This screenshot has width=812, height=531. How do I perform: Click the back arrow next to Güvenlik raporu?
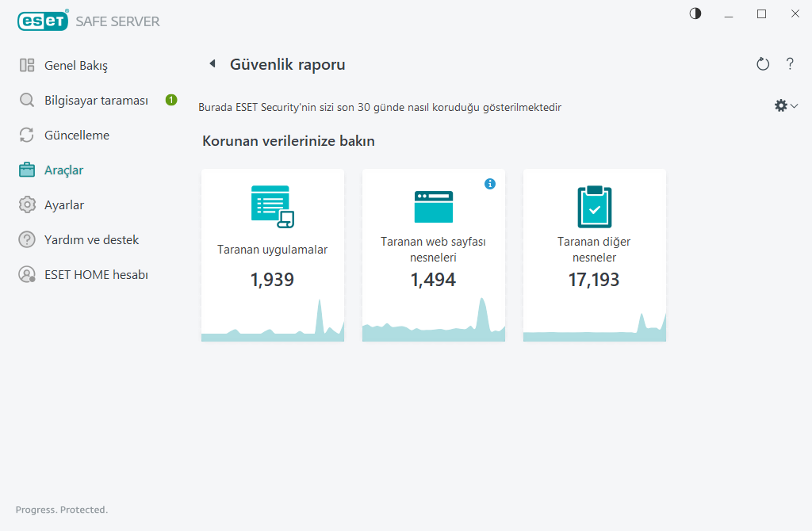[213, 63]
